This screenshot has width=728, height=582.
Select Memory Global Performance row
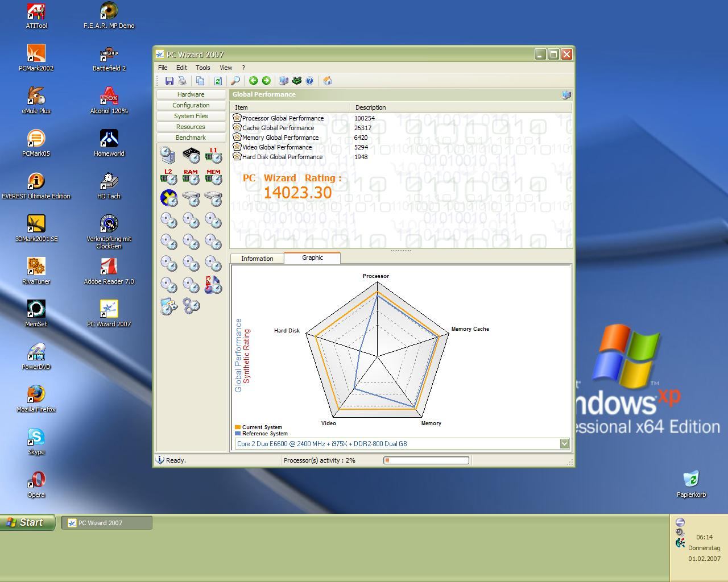401,138
